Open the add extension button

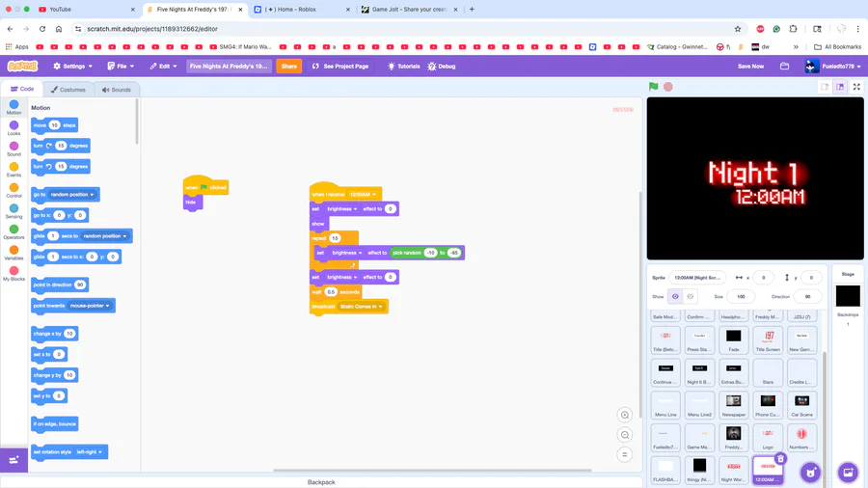[x=14, y=460]
